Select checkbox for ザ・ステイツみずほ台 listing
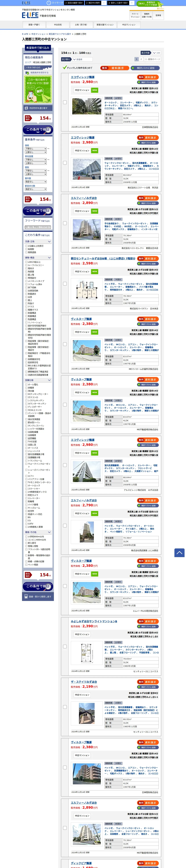This screenshot has height=868, width=186. click(65, 707)
